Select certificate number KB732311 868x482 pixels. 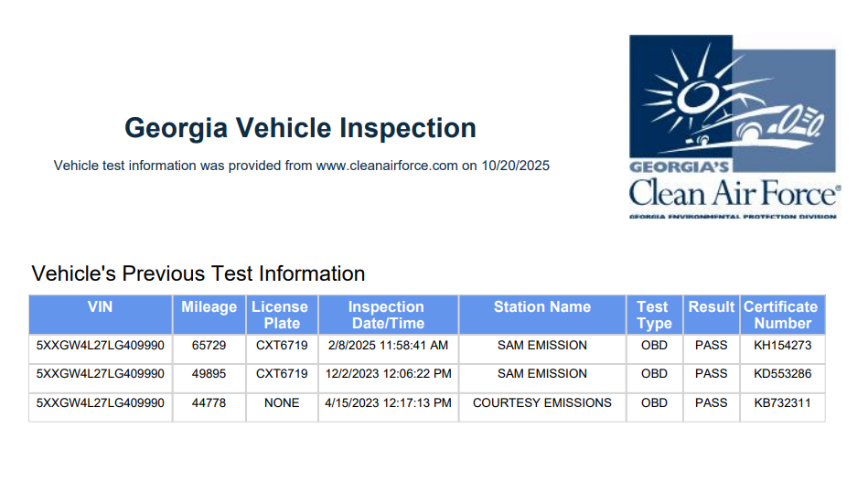(x=782, y=402)
